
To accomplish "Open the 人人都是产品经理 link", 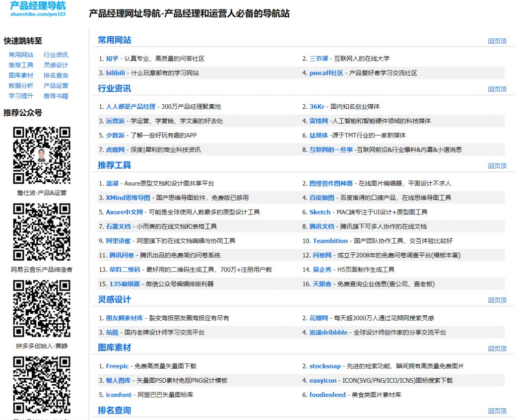I will click(x=131, y=107).
